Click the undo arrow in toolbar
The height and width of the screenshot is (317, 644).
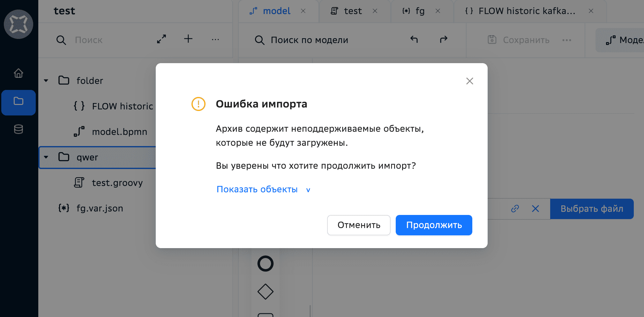[x=414, y=39]
